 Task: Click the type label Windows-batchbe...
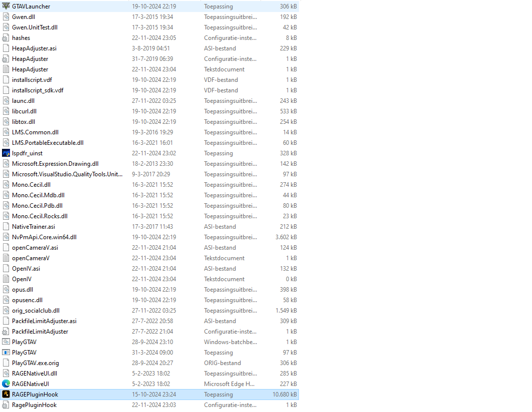click(230, 342)
